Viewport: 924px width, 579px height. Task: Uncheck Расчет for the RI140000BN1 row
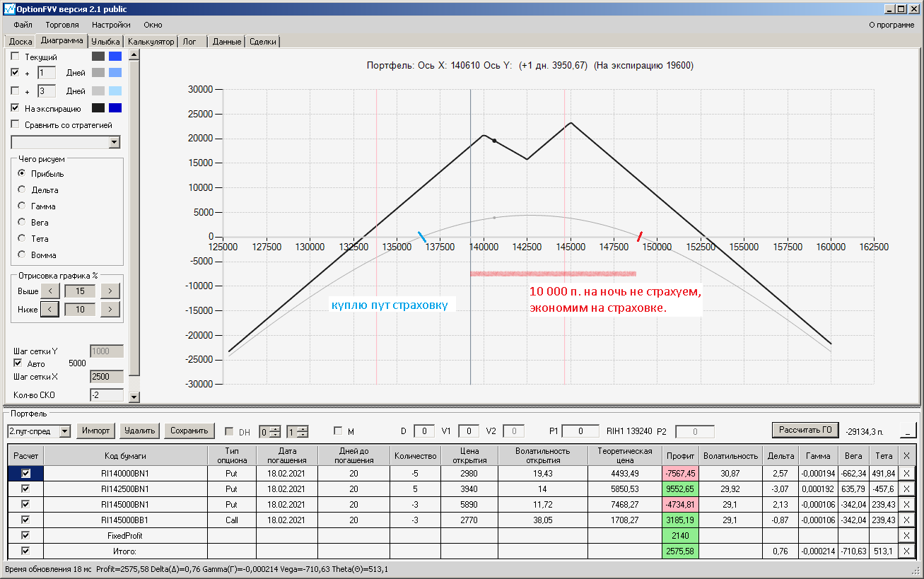[x=25, y=473]
